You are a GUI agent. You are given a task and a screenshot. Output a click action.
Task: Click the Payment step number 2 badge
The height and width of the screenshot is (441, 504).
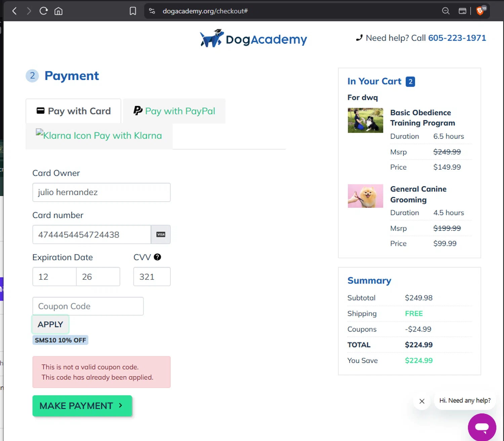point(32,76)
